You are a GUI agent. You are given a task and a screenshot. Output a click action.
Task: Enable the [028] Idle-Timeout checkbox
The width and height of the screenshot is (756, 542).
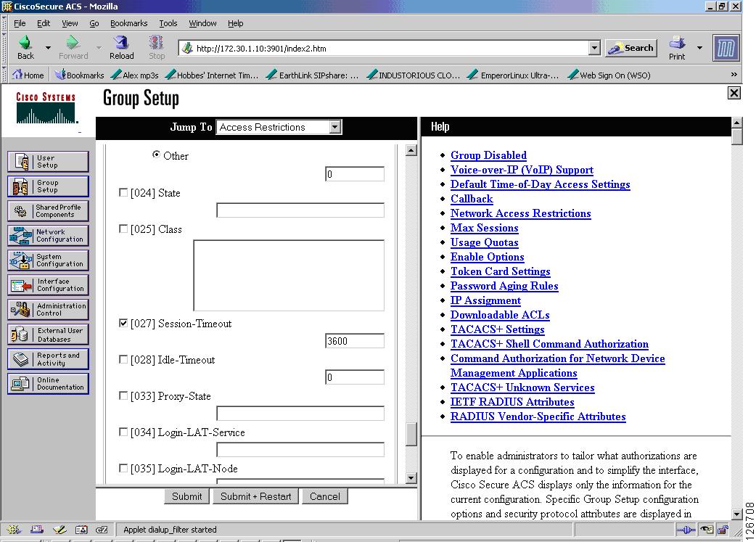click(123, 359)
